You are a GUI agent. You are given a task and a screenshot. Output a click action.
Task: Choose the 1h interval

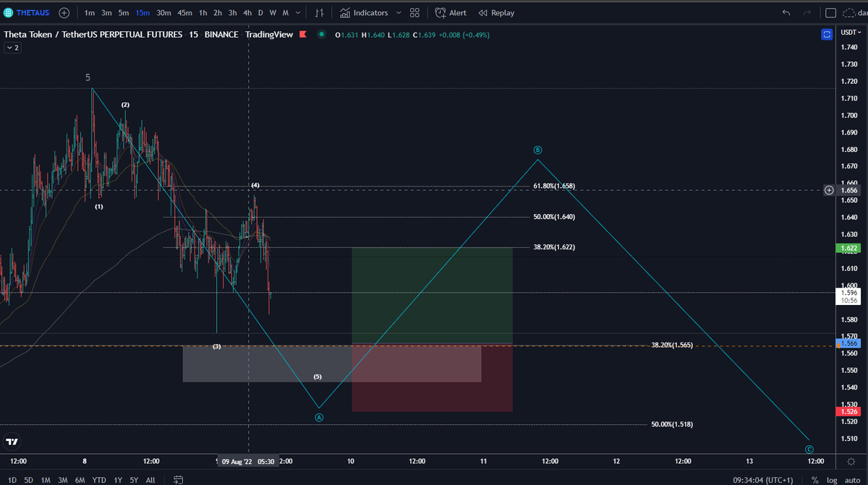point(203,12)
